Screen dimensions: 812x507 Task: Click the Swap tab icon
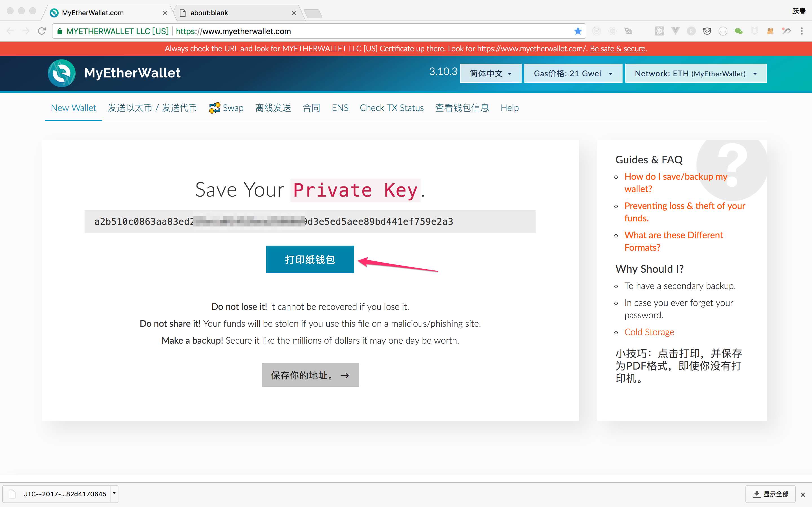(x=215, y=108)
